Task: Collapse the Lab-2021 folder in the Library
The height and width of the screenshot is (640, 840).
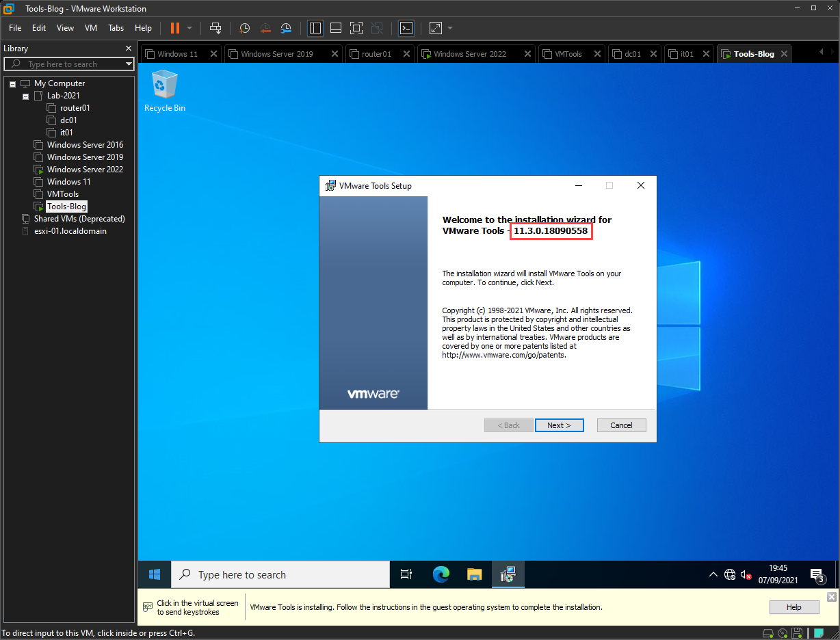Action: pyautogui.click(x=25, y=95)
